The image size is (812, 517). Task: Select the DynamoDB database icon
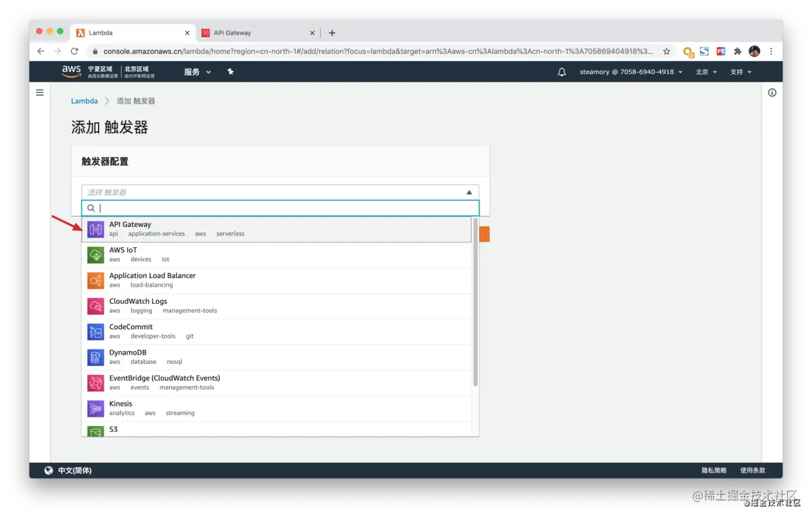click(x=96, y=357)
